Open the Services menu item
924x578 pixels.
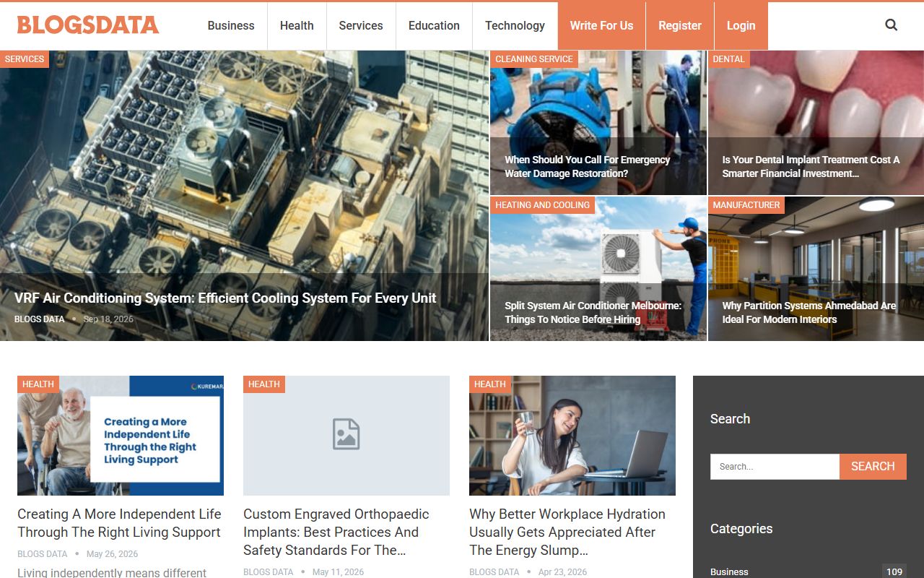(361, 25)
